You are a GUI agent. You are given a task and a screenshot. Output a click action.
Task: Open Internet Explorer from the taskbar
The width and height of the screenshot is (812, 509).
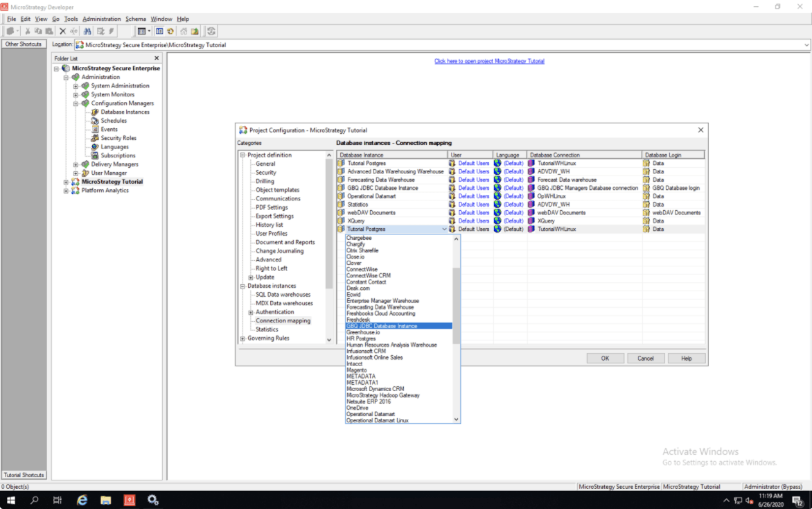[82, 500]
